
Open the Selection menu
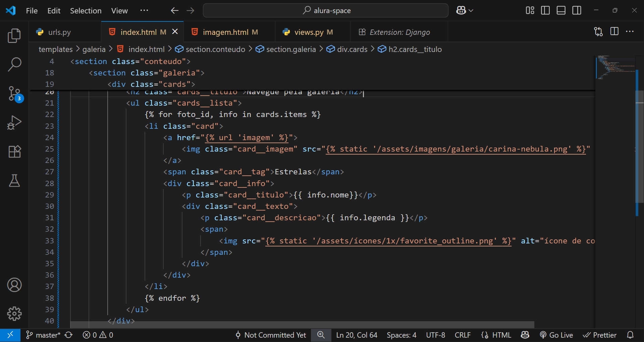[x=86, y=11]
